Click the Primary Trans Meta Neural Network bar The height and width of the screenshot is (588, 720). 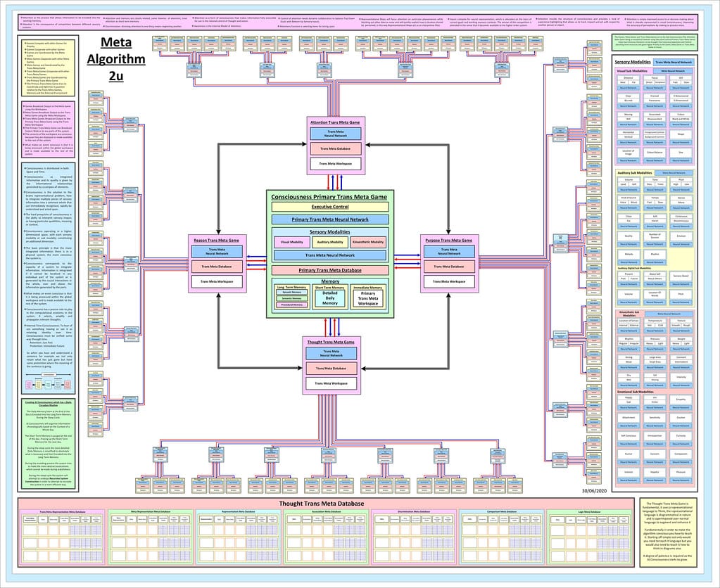point(329,219)
